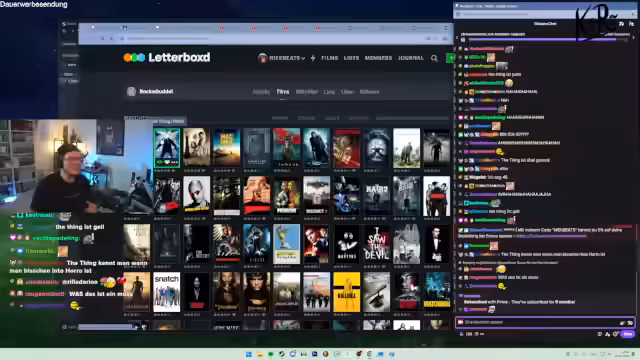Open File Explorer from the taskbar
Image resolution: width=640 pixels, height=360 pixels.
[260, 354]
